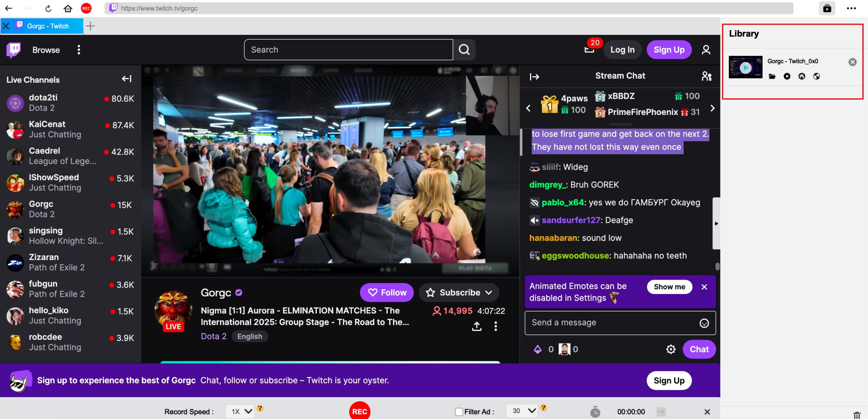Close the recording control bar
The width and height of the screenshot is (868, 419).
tap(707, 412)
